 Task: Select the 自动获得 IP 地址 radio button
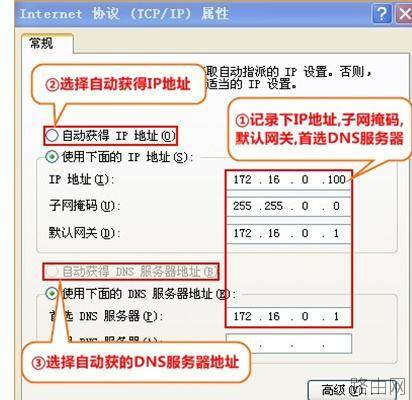52,136
